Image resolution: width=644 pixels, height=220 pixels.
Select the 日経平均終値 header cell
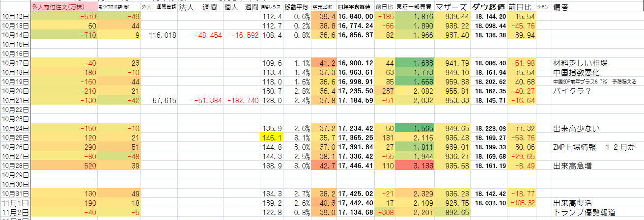click(355, 7)
